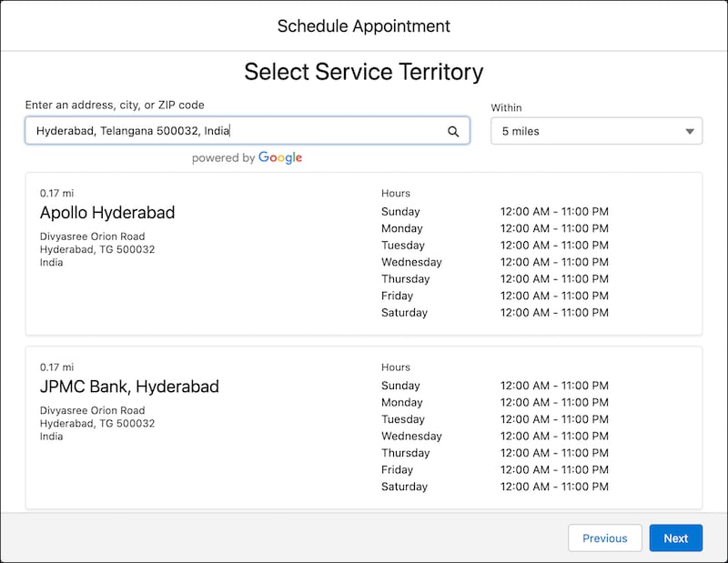Click Wednesday hours row for Apollo Hyderabad
This screenshot has width=728, height=563.
(x=495, y=262)
